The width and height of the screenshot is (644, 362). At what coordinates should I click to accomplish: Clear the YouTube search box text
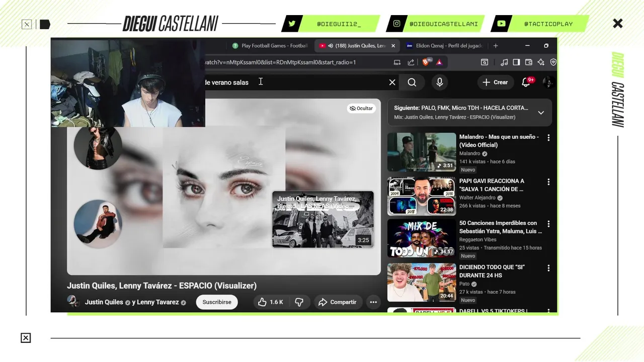tap(392, 82)
